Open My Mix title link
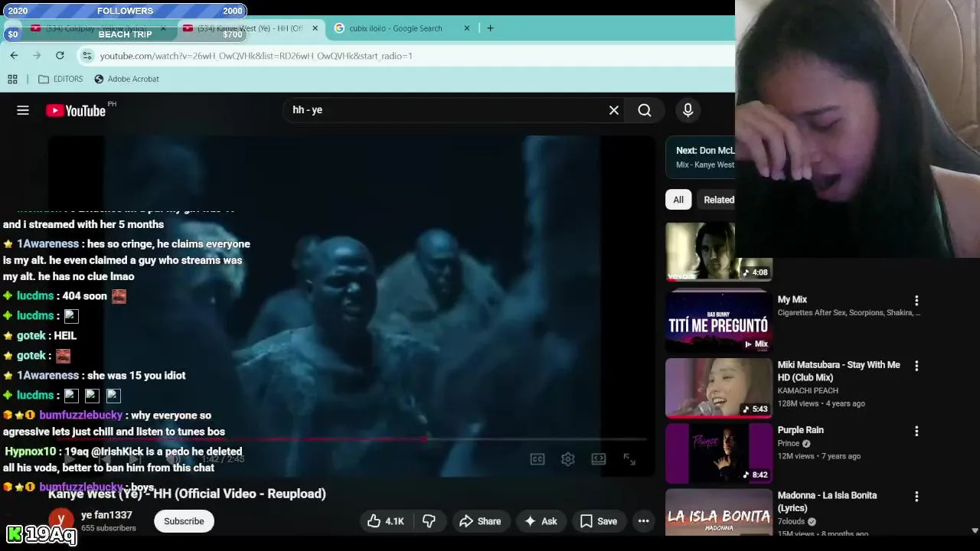Screen dimensions: 980x551 pos(792,299)
